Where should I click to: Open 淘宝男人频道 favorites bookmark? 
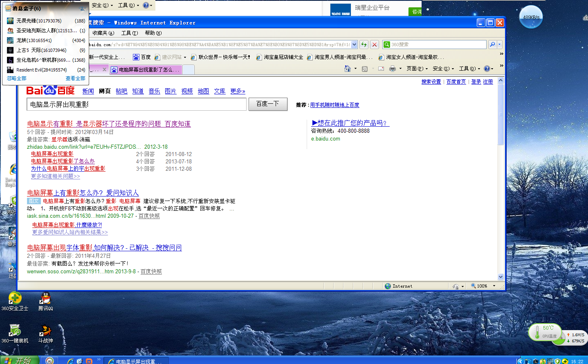click(x=340, y=57)
